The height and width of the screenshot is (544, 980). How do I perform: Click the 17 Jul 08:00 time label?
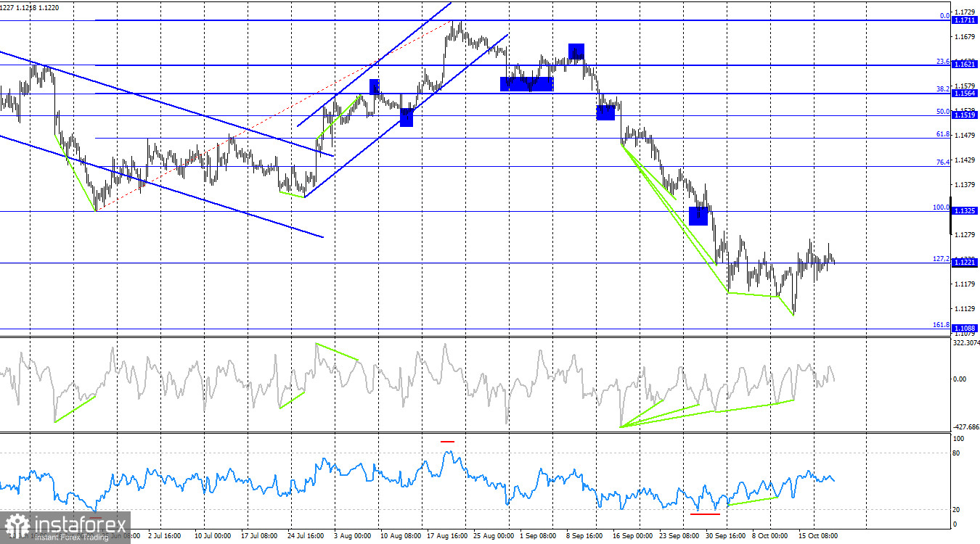(x=260, y=536)
